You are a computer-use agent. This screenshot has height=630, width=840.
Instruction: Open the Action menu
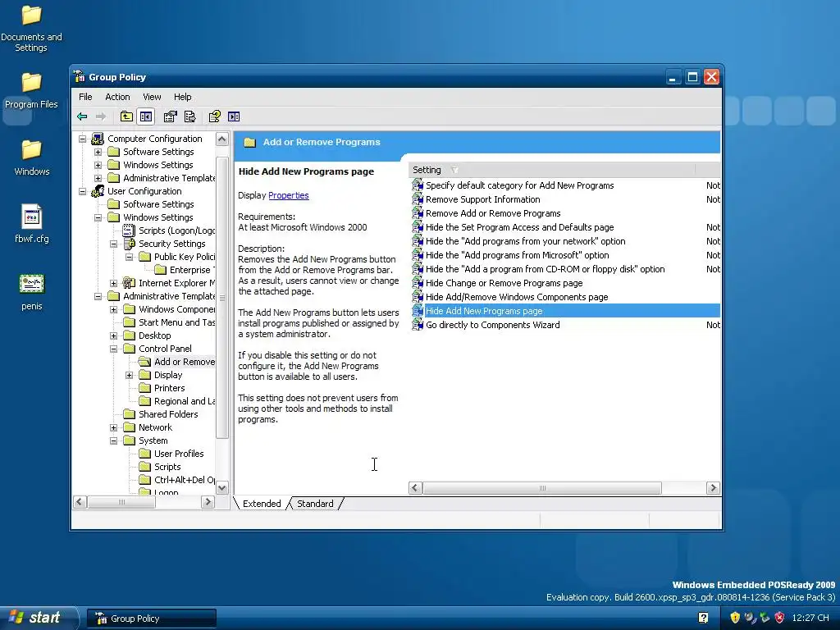coord(117,97)
